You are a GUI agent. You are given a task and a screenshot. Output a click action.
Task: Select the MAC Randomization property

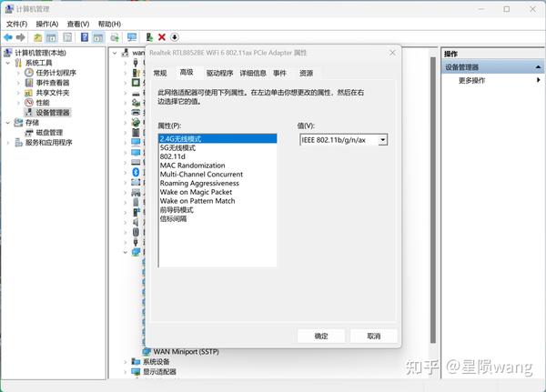pos(217,166)
